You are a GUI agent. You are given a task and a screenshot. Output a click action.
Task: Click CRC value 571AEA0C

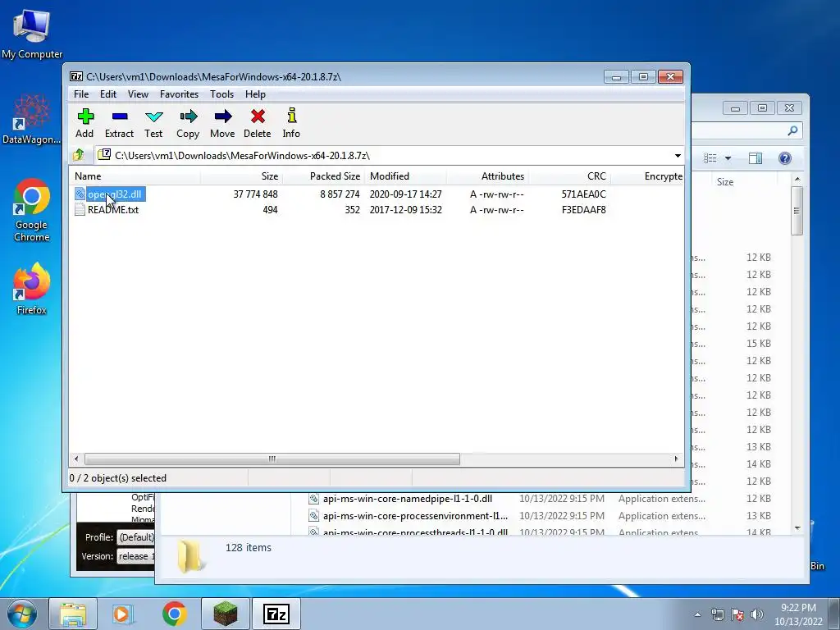pyautogui.click(x=583, y=194)
